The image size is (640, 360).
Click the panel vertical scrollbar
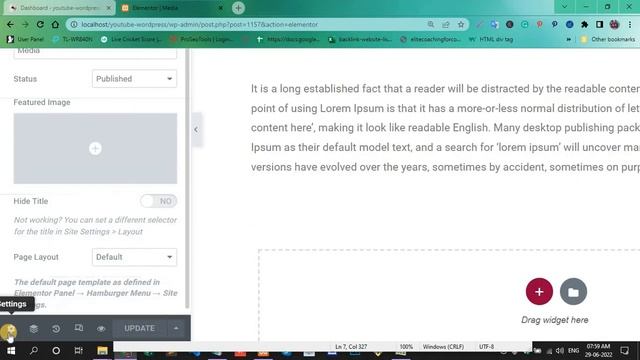(187, 178)
